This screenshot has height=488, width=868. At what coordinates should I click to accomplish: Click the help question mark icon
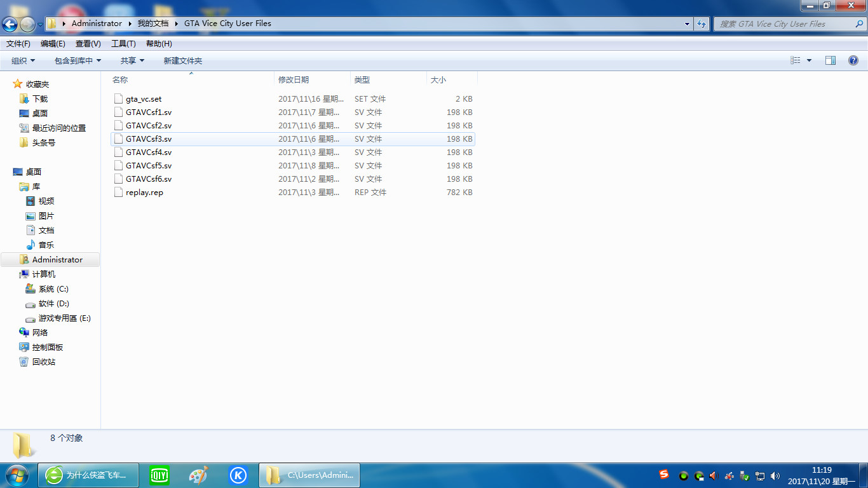(x=853, y=60)
